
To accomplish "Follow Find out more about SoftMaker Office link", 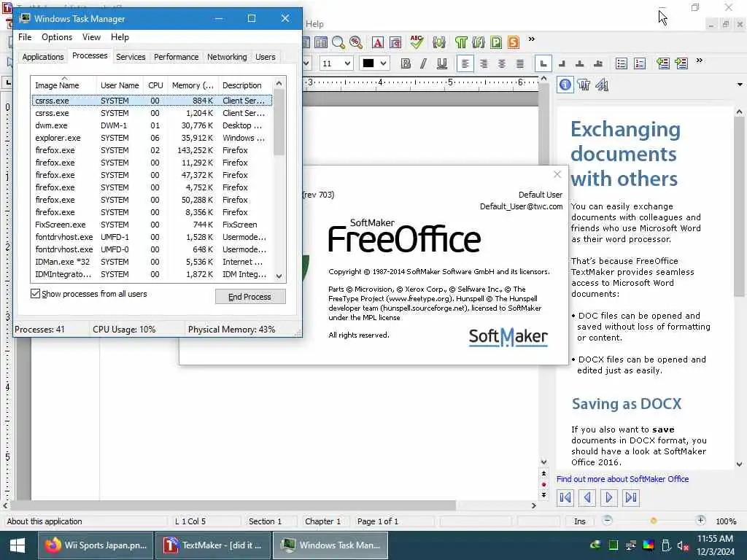I will tap(622, 479).
